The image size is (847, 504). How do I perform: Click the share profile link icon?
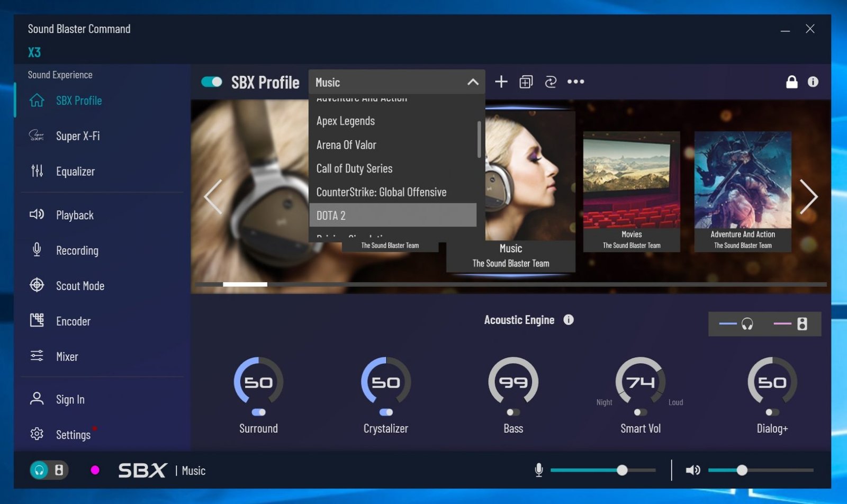tap(551, 82)
